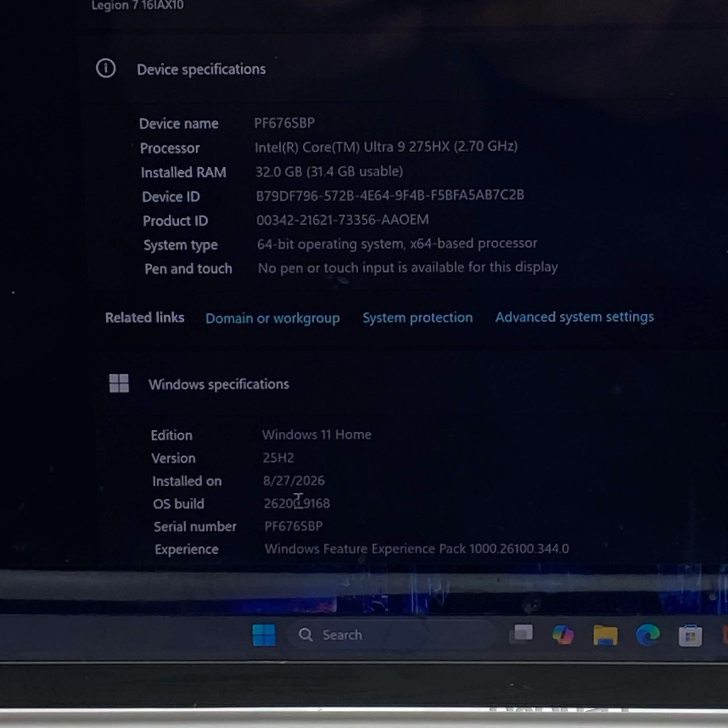
Task: Select the Product ID value 00342-21621-73356-AAOEM
Action: coord(343,220)
